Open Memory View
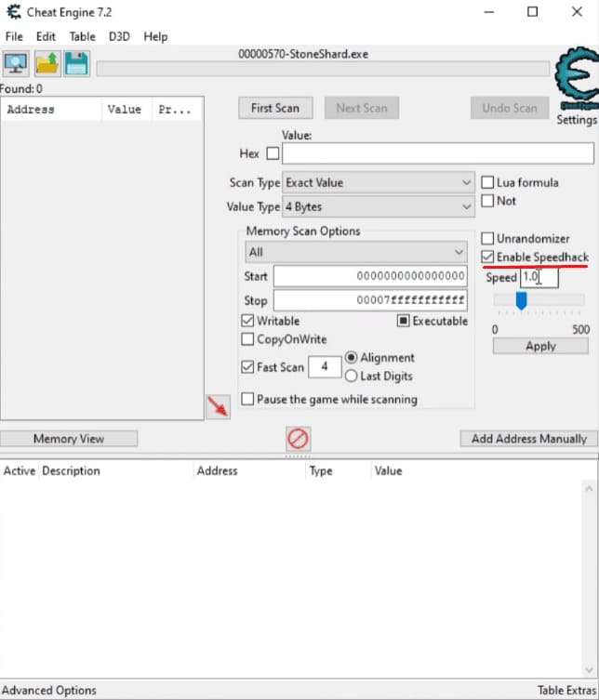This screenshot has width=599, height=700. (69, 439)
